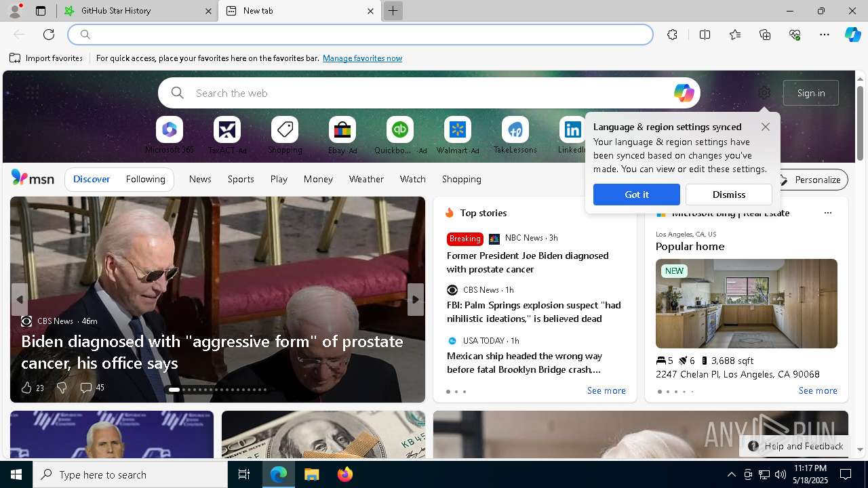This screenshot has width=868, height=488.
Task: Open Collections icon in toolbar
Action: (x=765, y=35)
